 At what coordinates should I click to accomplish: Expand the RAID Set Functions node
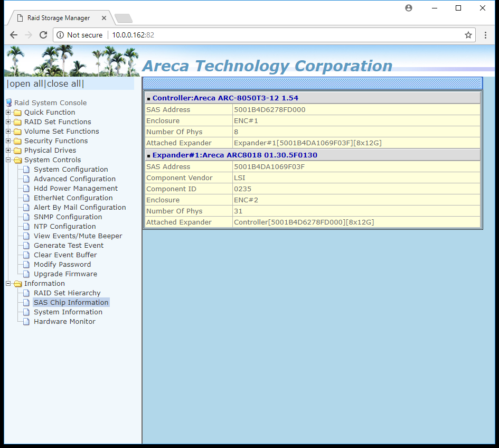pos(8,122)
